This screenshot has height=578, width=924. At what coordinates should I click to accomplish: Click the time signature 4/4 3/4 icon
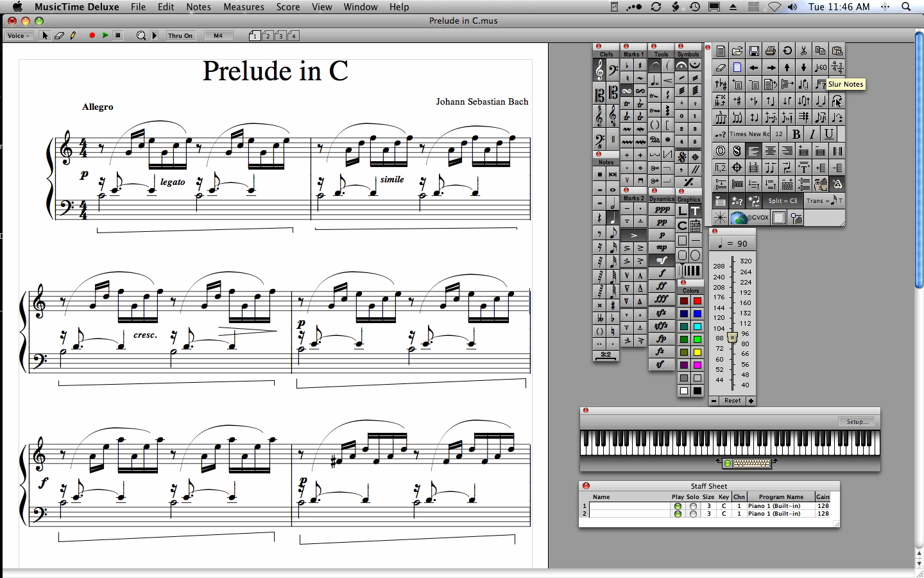[x=837, y=67]
